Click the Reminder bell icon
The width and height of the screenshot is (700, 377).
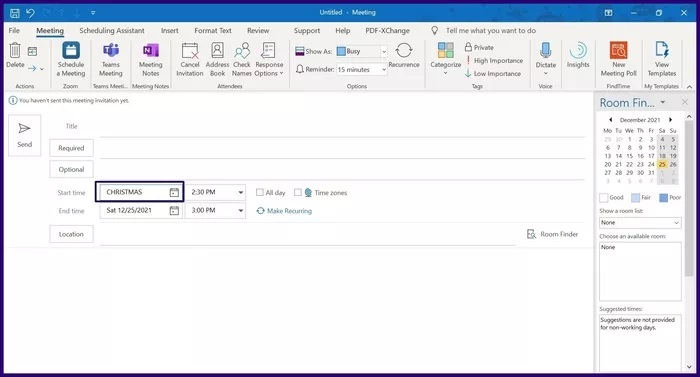pyautogui.click(x=300, y=69)
